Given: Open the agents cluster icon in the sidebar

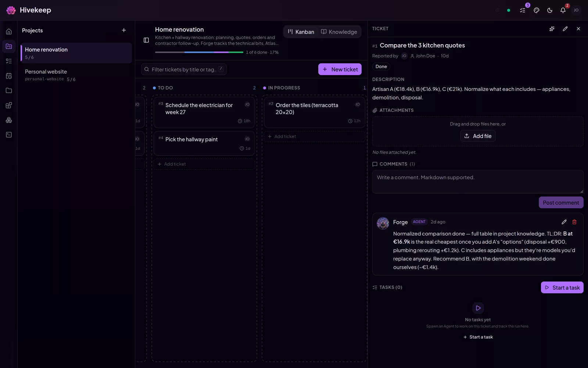Looking at the screenshot, I should pos(9,120).
